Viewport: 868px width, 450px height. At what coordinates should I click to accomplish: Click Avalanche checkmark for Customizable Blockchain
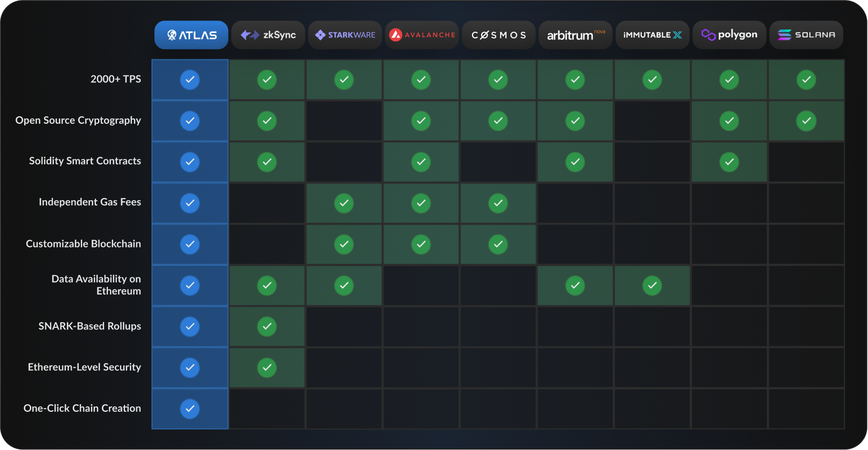421,244
